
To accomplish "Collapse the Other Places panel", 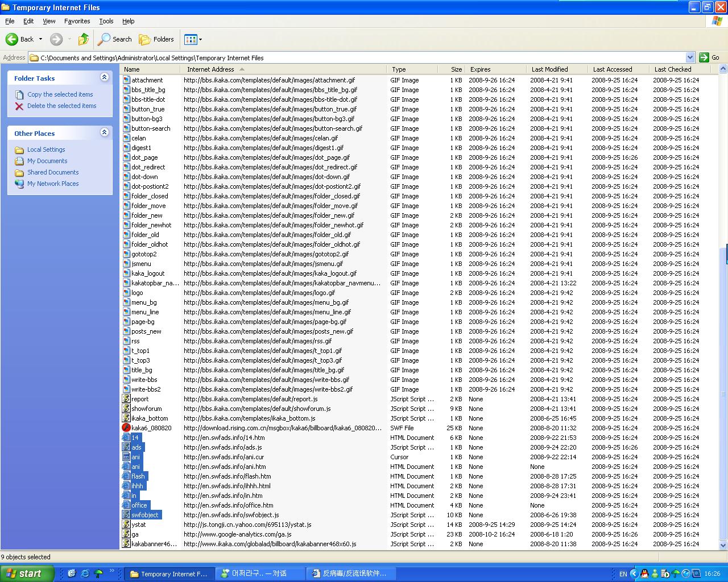I will (104, 132).
